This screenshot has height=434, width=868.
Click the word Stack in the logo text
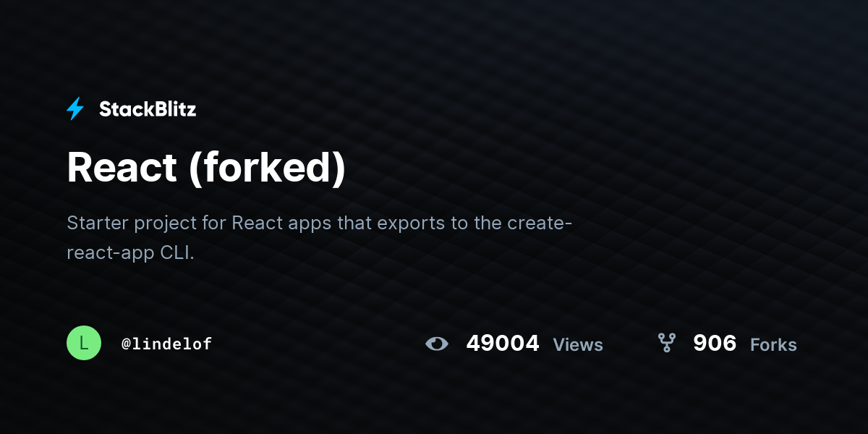pos(123,109)
